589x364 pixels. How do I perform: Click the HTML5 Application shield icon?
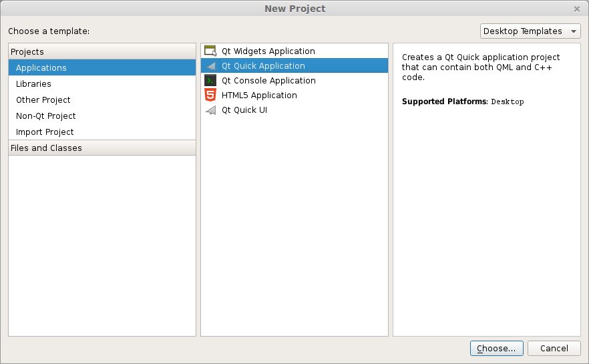point(210,96)
